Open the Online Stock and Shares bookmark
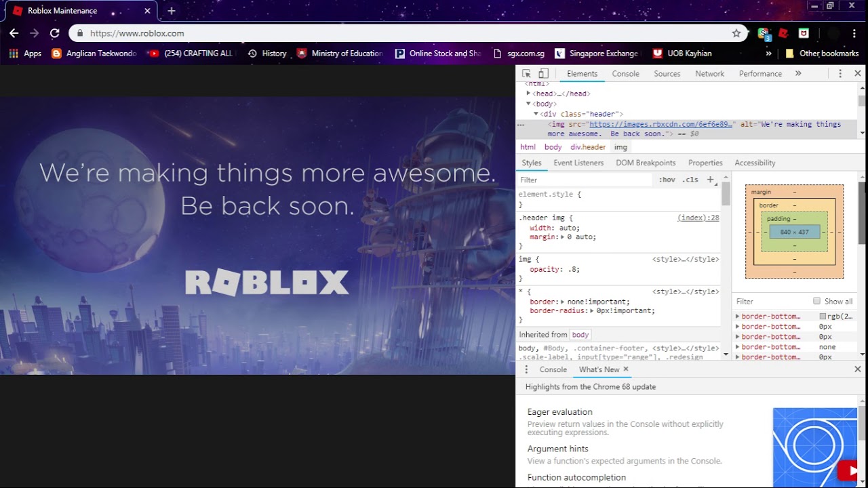The image size is (868, 488). click(x=438, y=54)
